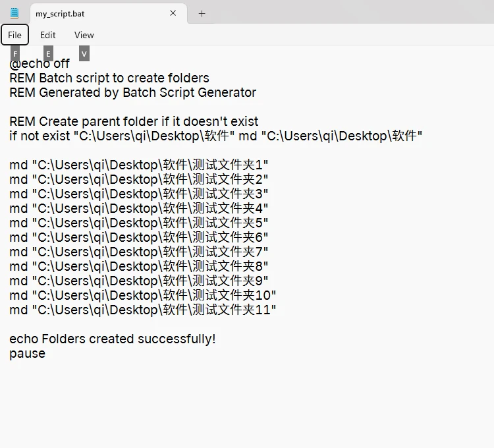Open a new tab with the plus button
Screen dimensions: 494x448
click(202, 13)
